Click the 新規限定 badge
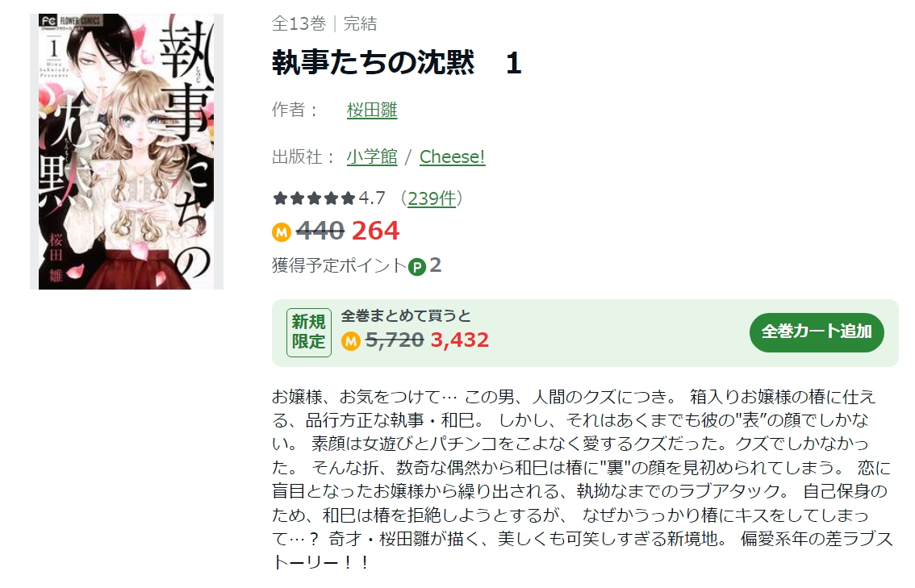Viewport: 915px width, 588px height. [309, 332]
